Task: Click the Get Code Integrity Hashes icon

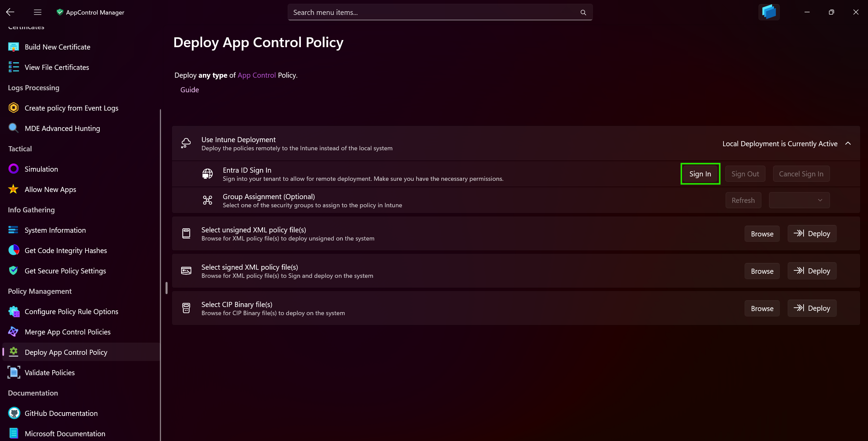Action: coord(14,250)
